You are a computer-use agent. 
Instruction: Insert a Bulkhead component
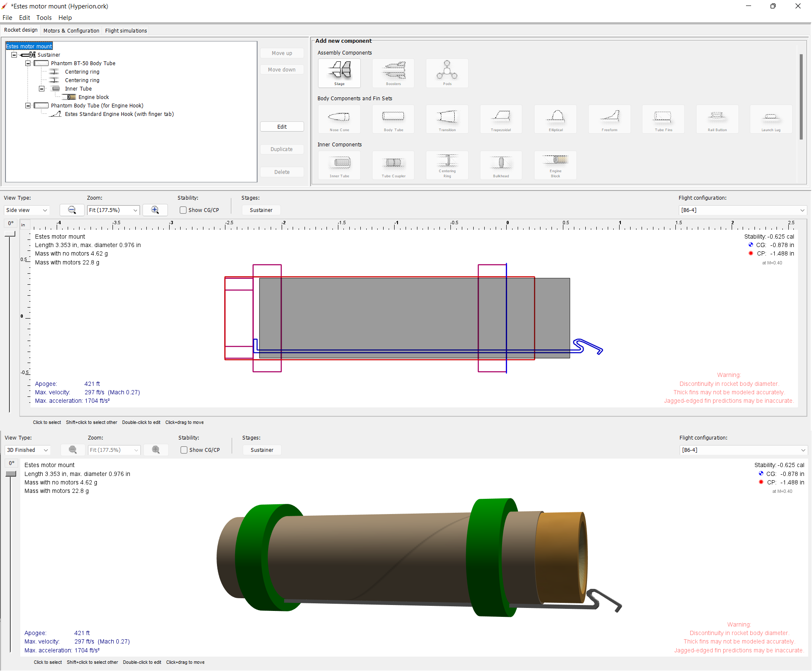[x=501, y=165]
